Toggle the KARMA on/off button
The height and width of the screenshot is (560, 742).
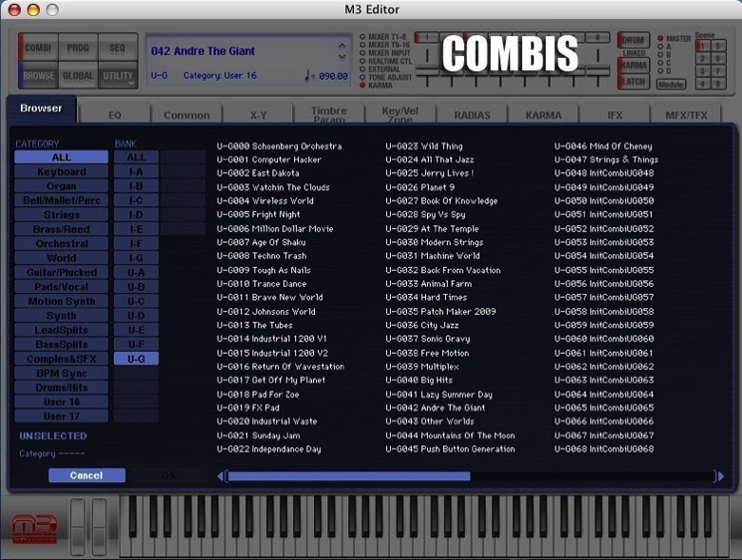[634, 66]
